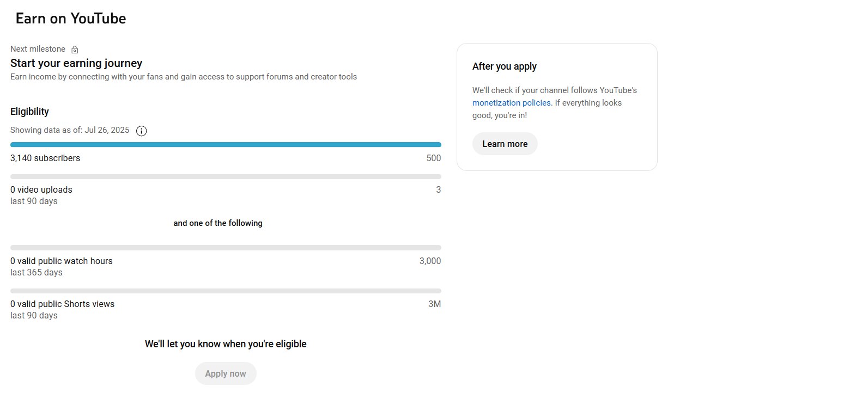This screenshot has width=868, height=399.
Task: Click the Apply now button
Action: (226, 373)
